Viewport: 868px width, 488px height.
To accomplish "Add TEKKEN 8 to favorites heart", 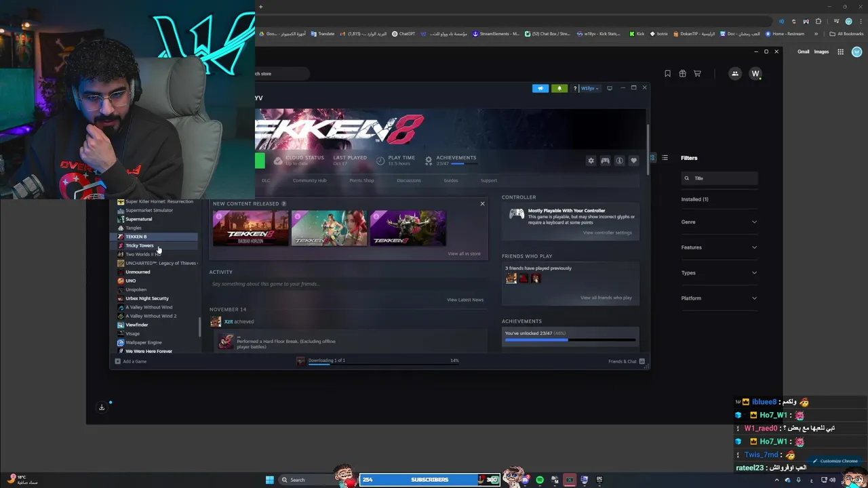I will click(x=633, y=161).
